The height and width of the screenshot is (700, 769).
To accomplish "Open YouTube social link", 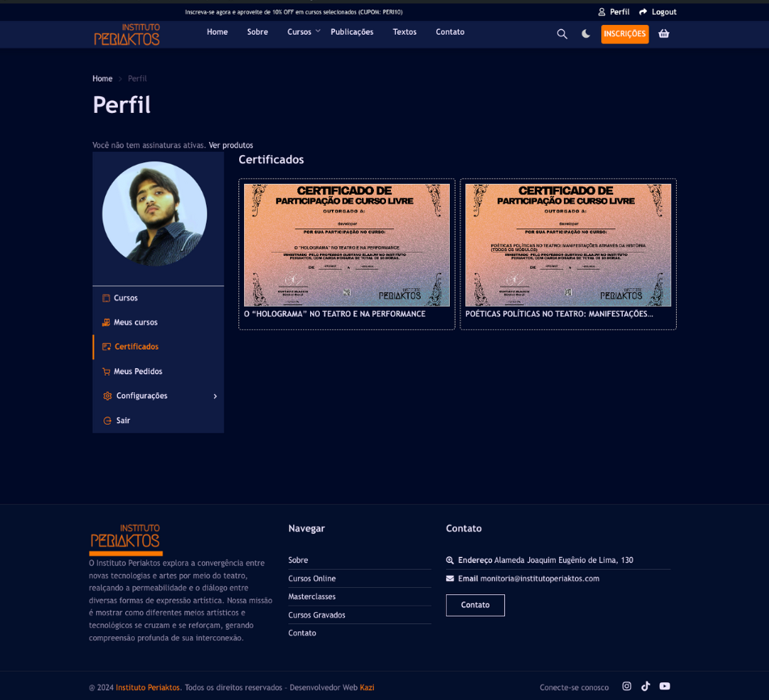I will (665, 686).
